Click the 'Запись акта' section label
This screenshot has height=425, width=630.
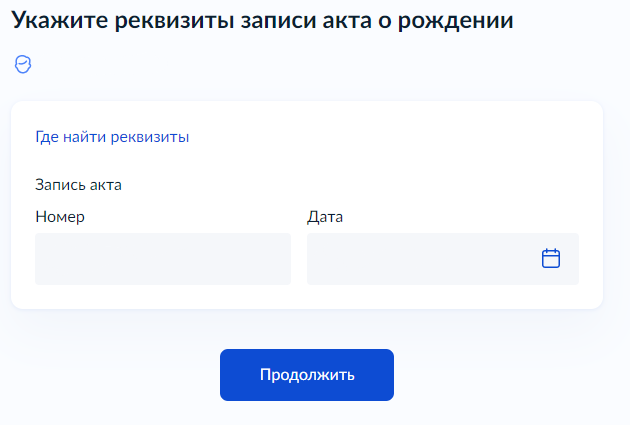tap(78, 185)
